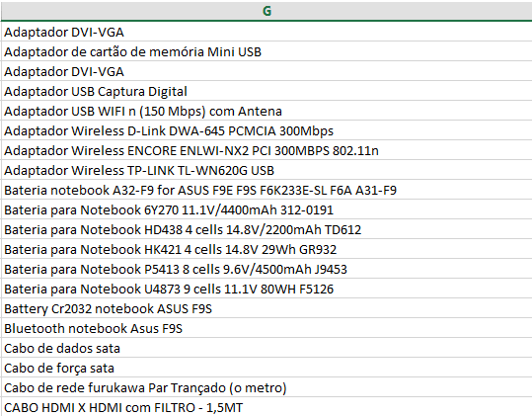Select Cabo de dados sata cell

click(x=266, y=348)
